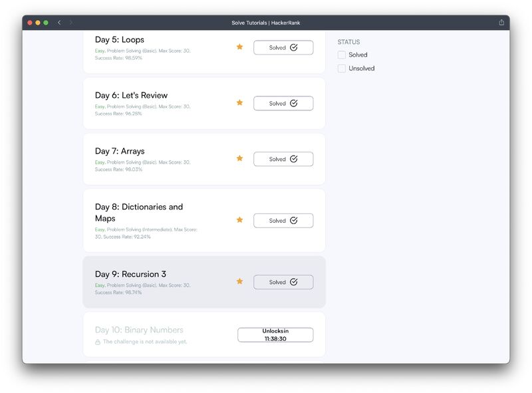Image resolution: width=532 pixels, height=393 pixels.
Task: Click the star icon for Day 6: Let's Review
Action: pyautogui.click(x=239, y=102)
